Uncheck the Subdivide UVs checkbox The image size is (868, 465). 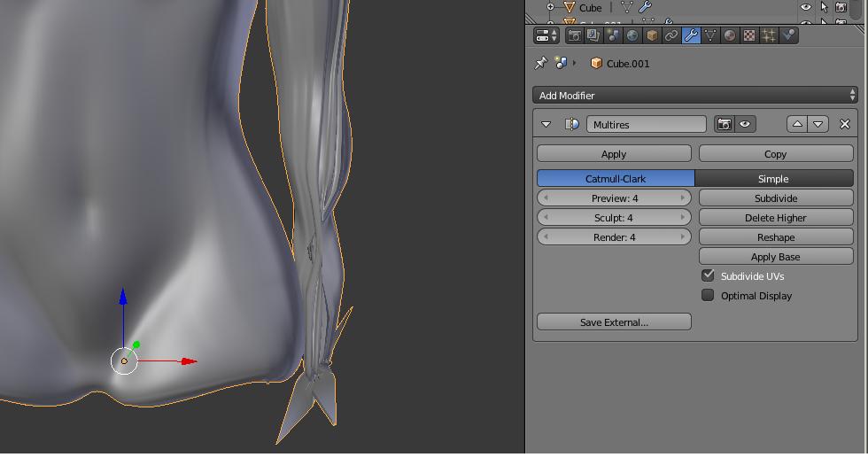(708, 275)
